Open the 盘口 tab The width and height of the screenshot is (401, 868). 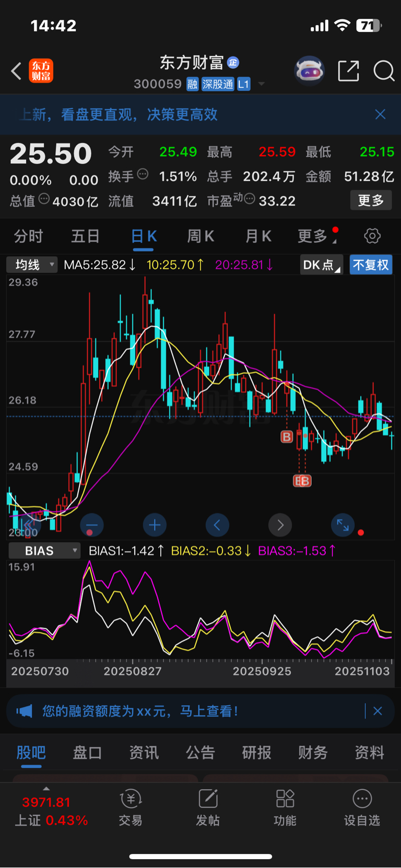[87, 752]
